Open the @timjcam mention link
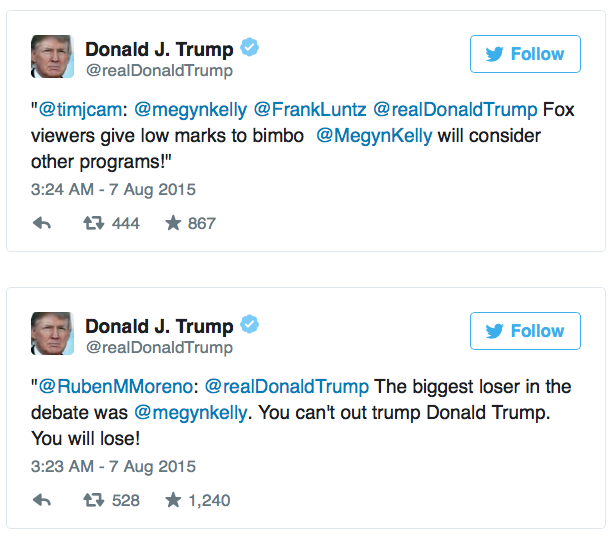This screenshot has width=615, height=538. click(x=78, y=109)
